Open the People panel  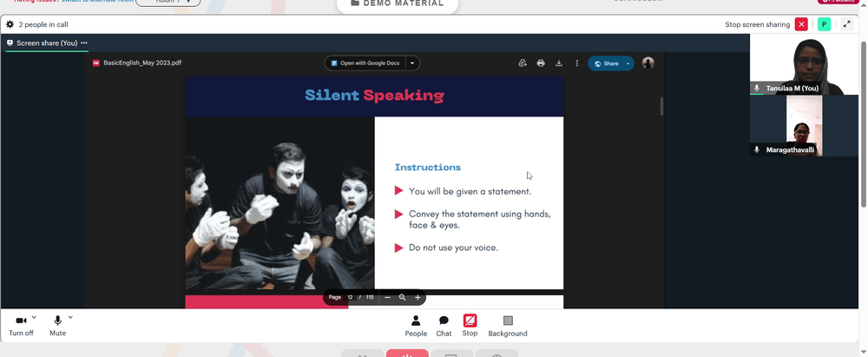(x=416, y=326)
